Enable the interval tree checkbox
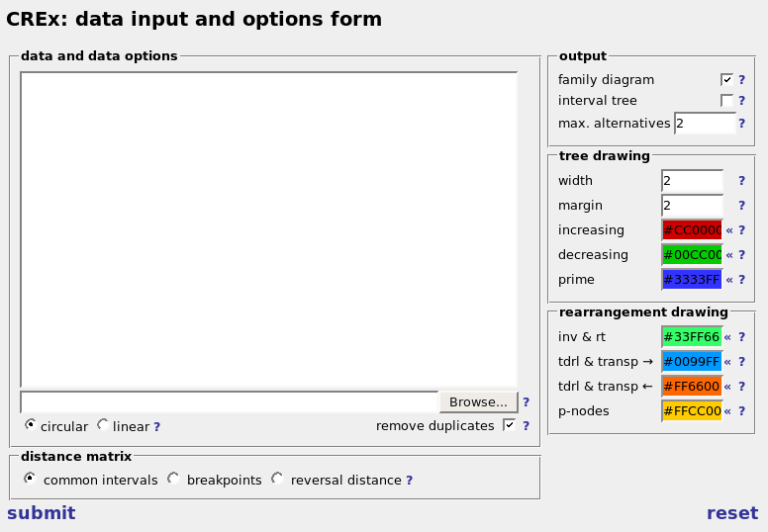768x532 pixels. coord(726,100)
